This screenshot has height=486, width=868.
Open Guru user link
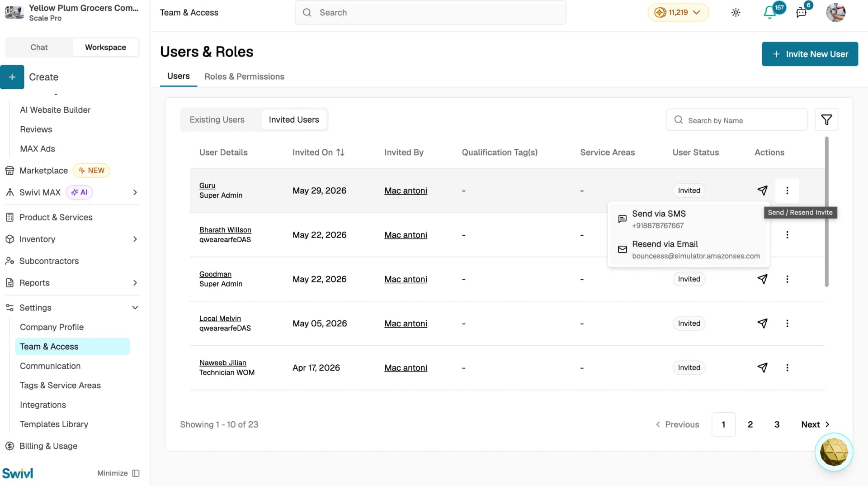[x=207, y=186]
